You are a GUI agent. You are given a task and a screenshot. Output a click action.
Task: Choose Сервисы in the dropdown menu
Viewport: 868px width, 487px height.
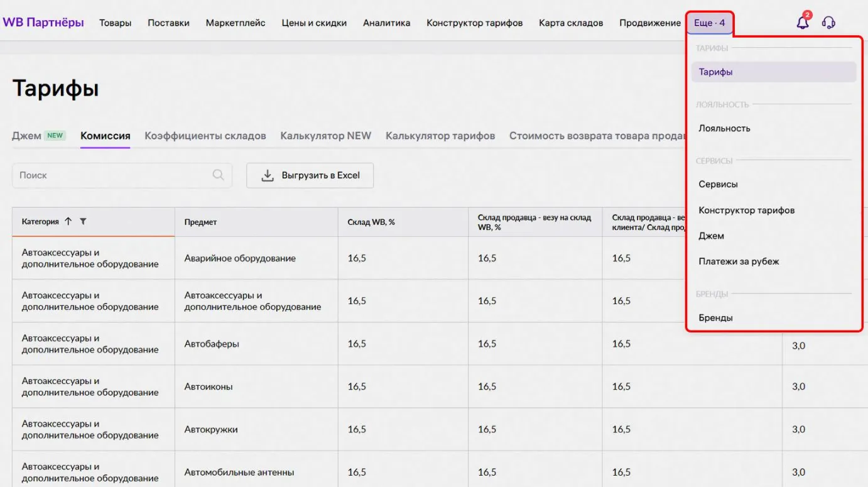[718, 184]
